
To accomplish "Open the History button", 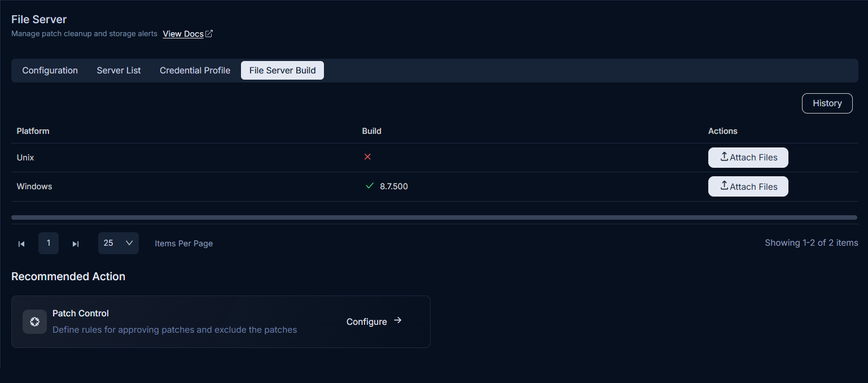I will (x=827, y=103).
